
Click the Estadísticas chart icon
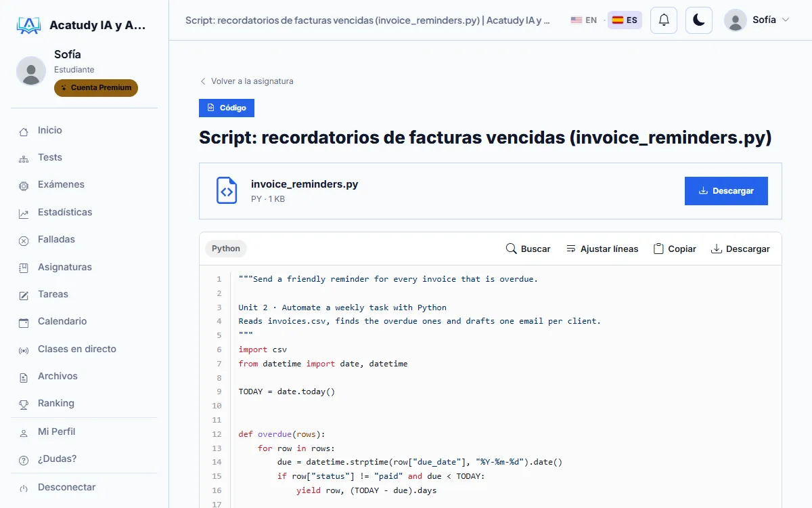click(x=24, y=213)
